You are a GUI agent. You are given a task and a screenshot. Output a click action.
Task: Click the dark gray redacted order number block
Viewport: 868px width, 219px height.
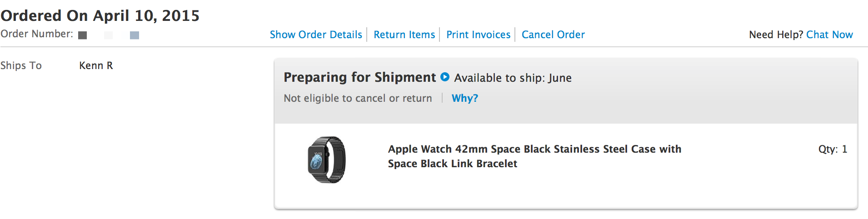[82, 35]
